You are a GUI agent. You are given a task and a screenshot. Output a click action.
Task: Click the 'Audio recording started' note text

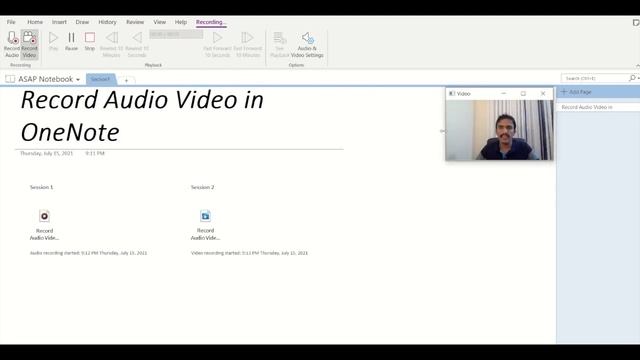pos(88,253)
